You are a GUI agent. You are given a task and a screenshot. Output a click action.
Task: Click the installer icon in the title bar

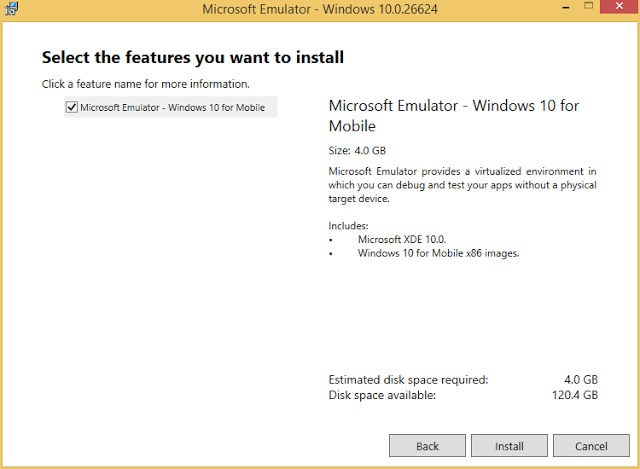coord(10,10)
